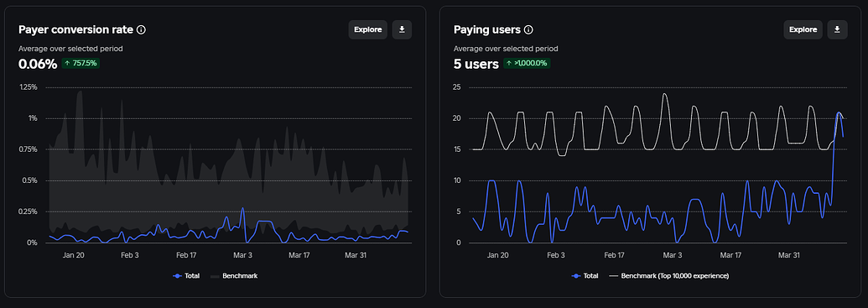Image resolution: width=868 pixels, height=308 pixels.
Task: Click Feb 17 label on Payer conversion chart
Action: [x=186, y=255]
